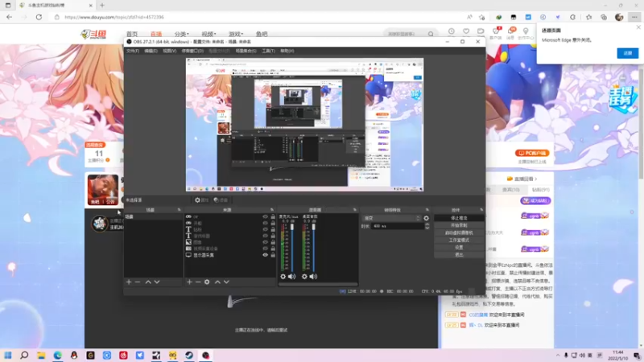The image size is (644, 362).
Task: Open Douyu history clock icon
Action: (452, 31)
